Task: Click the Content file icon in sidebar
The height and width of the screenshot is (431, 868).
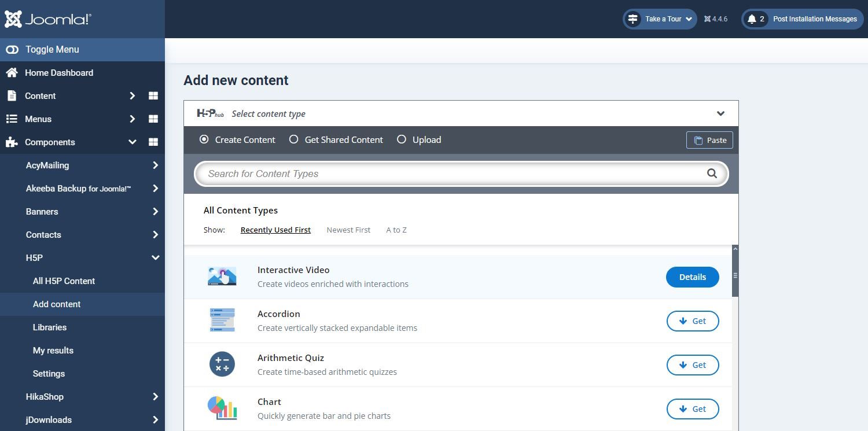Action: (12, 96)
